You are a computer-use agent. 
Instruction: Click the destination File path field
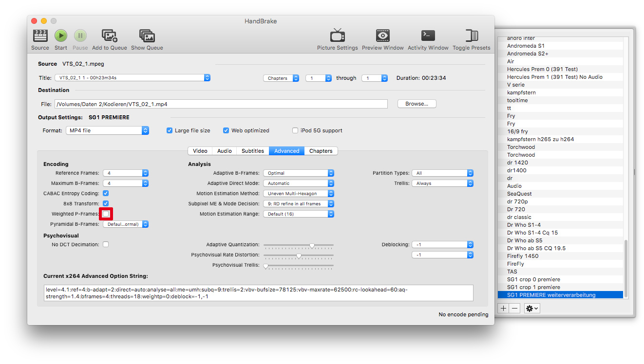[x=221, y=104]
